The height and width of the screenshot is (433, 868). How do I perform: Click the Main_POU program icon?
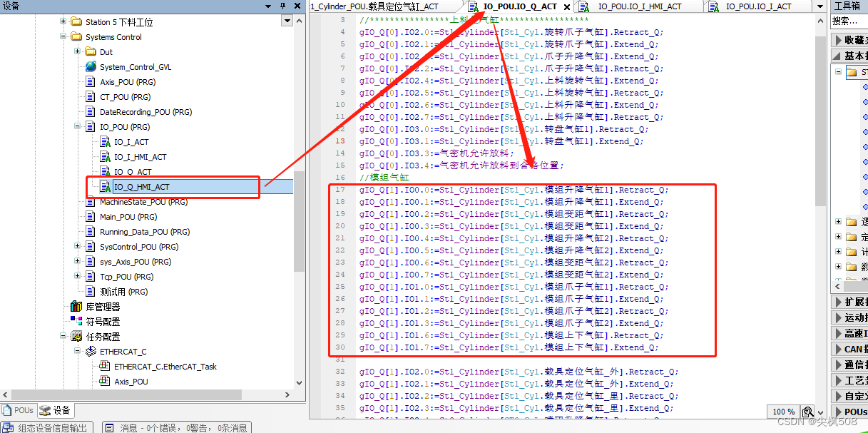tap(91, 216)
